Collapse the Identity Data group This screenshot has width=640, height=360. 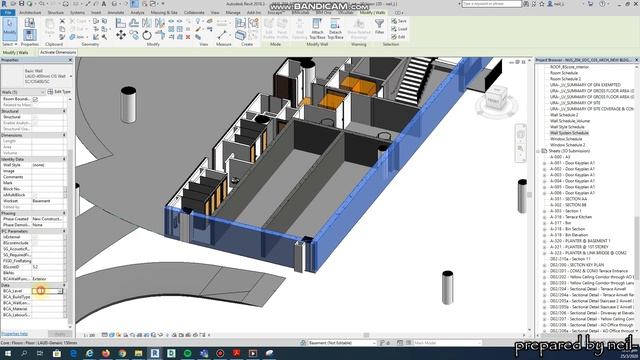pyautogui.click(x=64, y=159)
